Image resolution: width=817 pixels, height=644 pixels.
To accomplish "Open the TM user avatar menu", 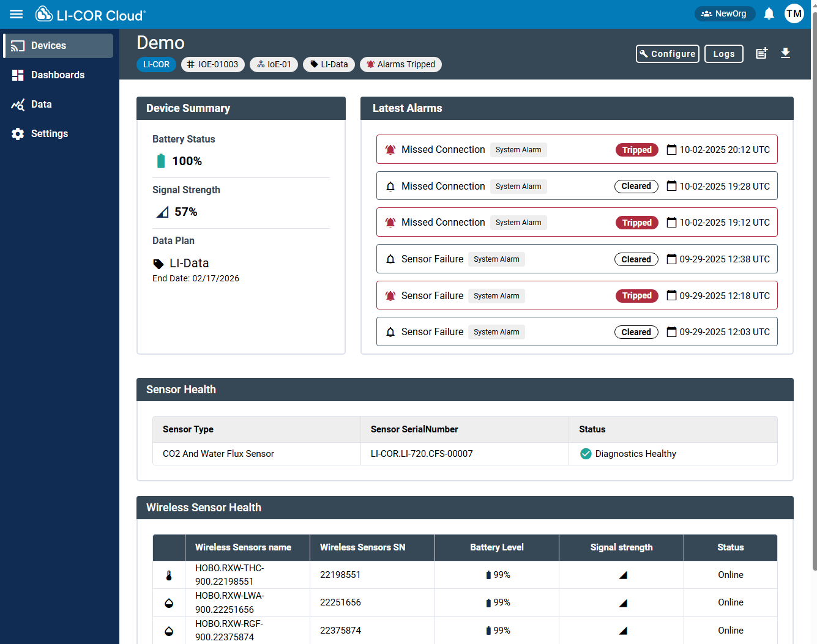I will point(794,13).
